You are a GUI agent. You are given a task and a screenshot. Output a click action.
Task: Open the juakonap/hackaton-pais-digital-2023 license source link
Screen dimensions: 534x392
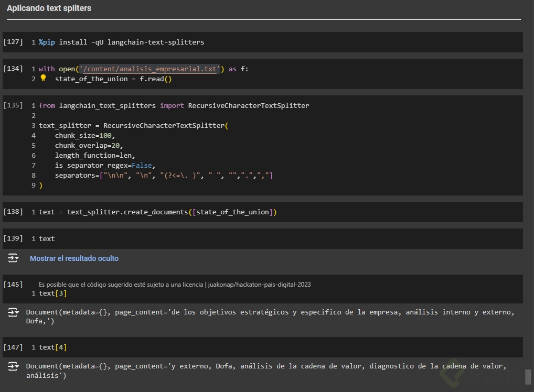(x=259, y=285)
